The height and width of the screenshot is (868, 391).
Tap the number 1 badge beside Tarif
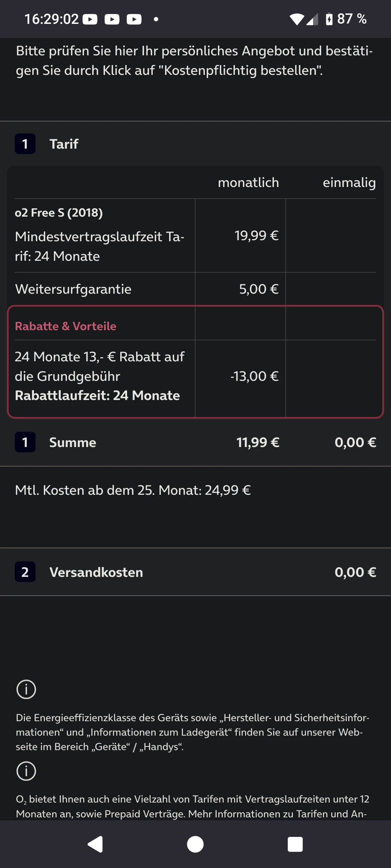[25, 144]
